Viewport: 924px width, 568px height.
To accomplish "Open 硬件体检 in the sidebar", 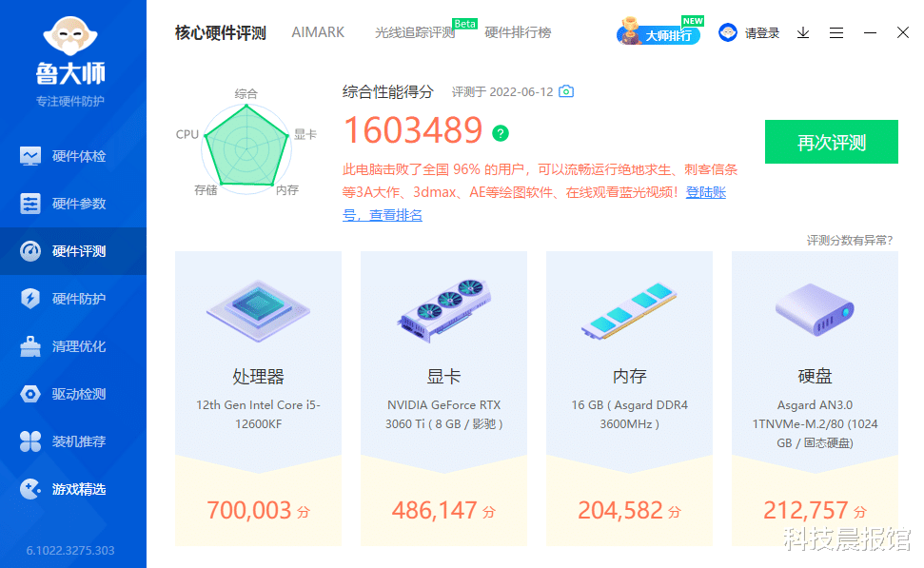I will (x=73, y=156).
